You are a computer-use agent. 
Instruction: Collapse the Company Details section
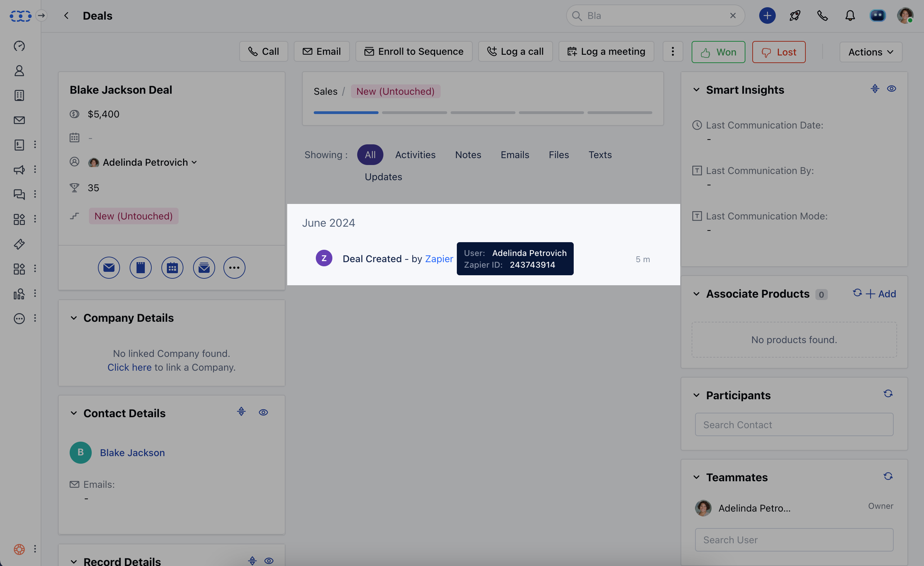[x=74, y=318]
